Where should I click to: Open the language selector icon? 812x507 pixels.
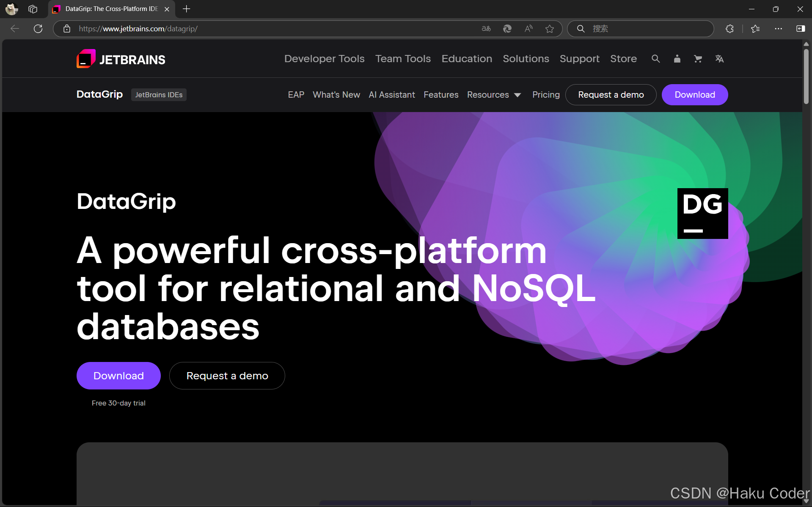pyautogui.click(x=719, y=59)
